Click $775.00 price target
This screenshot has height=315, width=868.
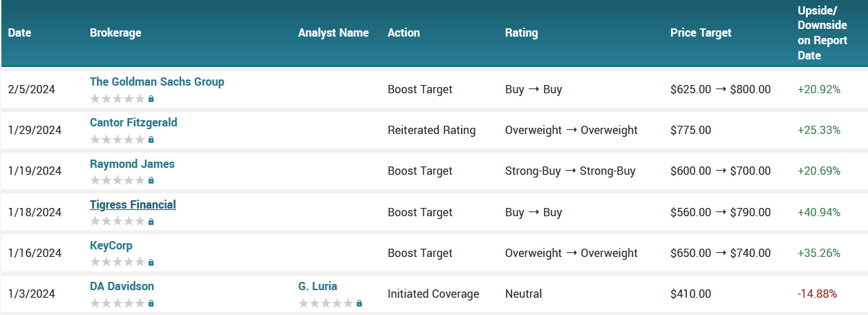tap(691, 130)
